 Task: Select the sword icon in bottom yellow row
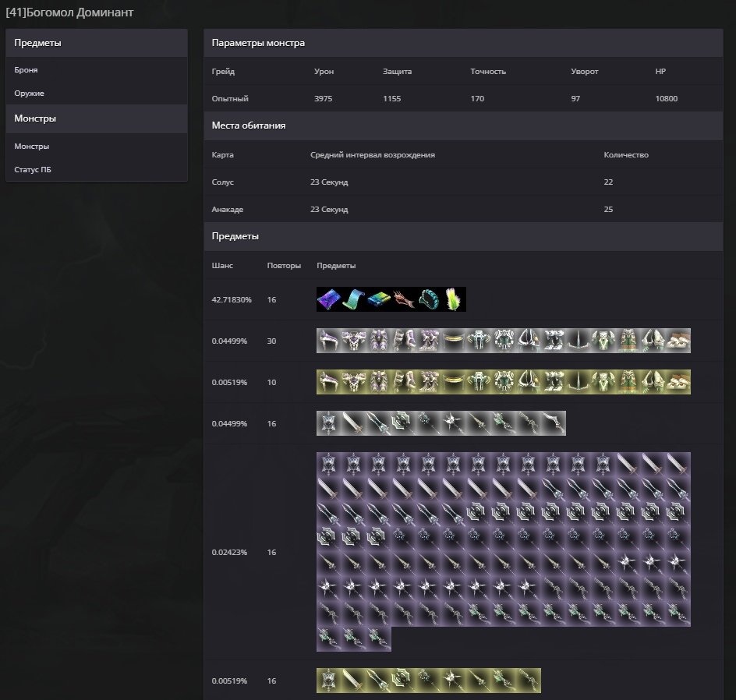[x=354, y=681]
